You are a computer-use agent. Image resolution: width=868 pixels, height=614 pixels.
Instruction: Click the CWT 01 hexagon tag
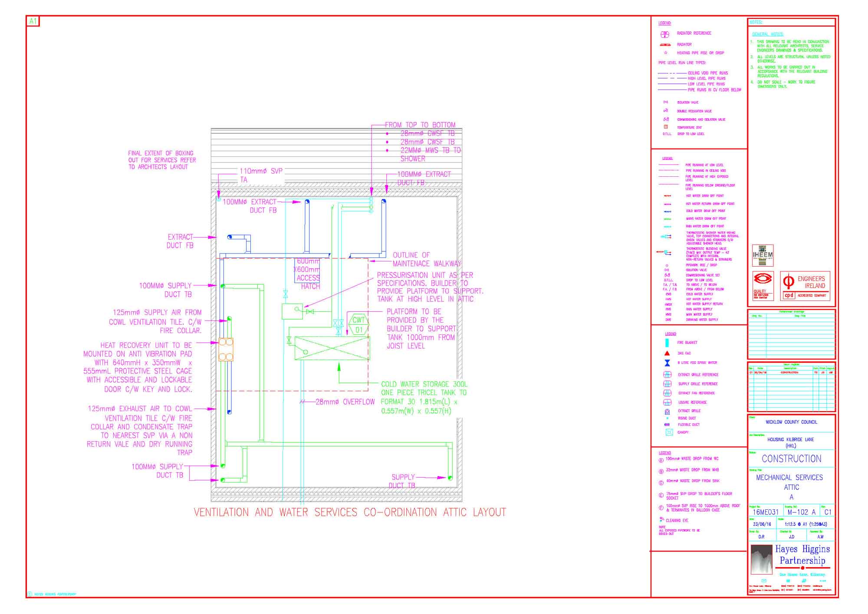coord(358,325)
